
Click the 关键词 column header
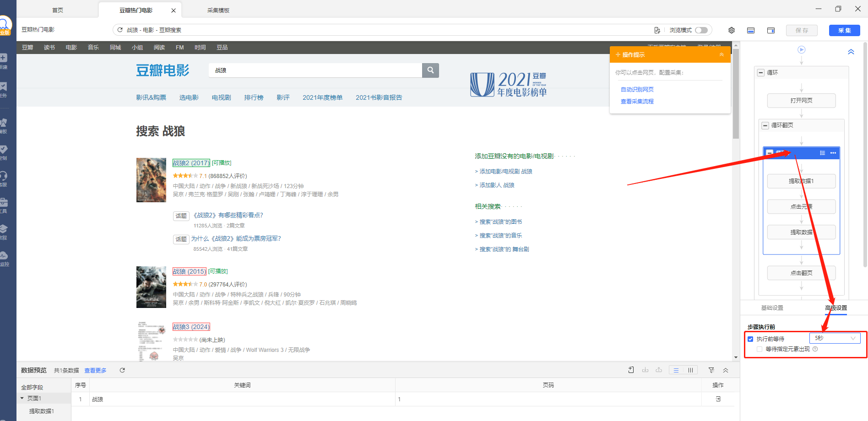(242, 385)
